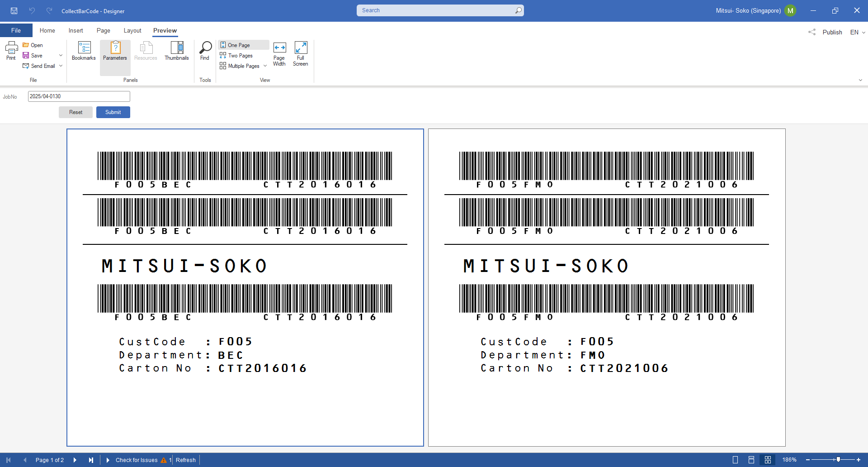Viewport: 868px width, 467px height.
Task: Click the Redo arrow icon
Action: pos(49,10)
